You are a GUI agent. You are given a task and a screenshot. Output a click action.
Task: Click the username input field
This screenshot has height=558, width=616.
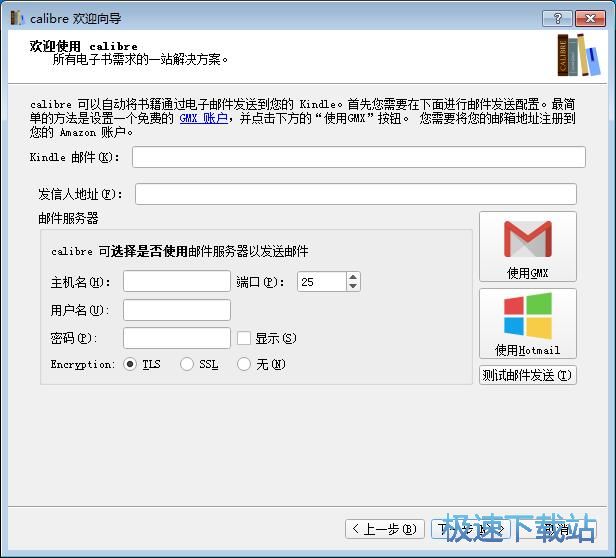(176, 310)
